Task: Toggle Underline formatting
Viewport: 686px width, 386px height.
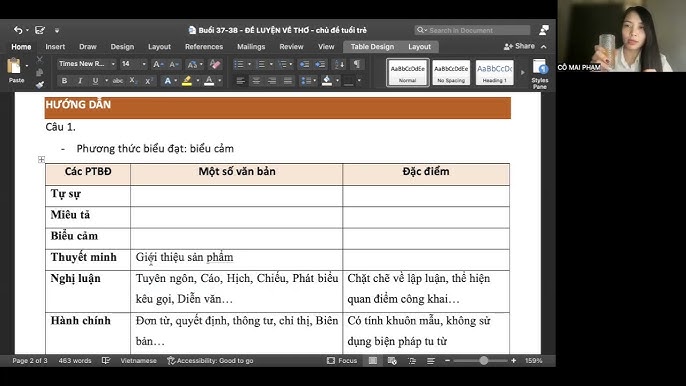Action: click(95, 81)
